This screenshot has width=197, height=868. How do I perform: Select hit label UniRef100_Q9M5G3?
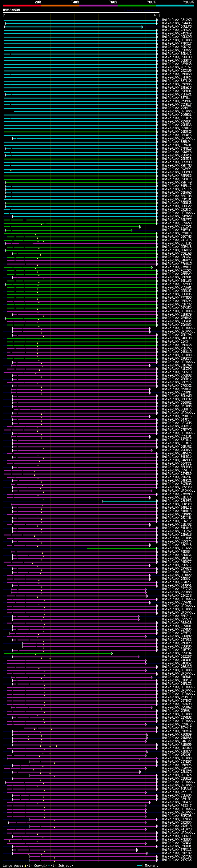177,125
